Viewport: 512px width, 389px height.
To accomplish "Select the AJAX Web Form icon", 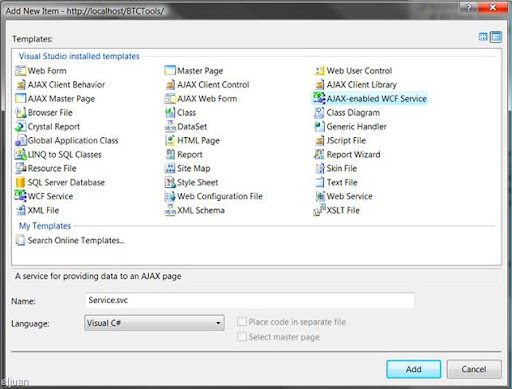I will (170, 99).
